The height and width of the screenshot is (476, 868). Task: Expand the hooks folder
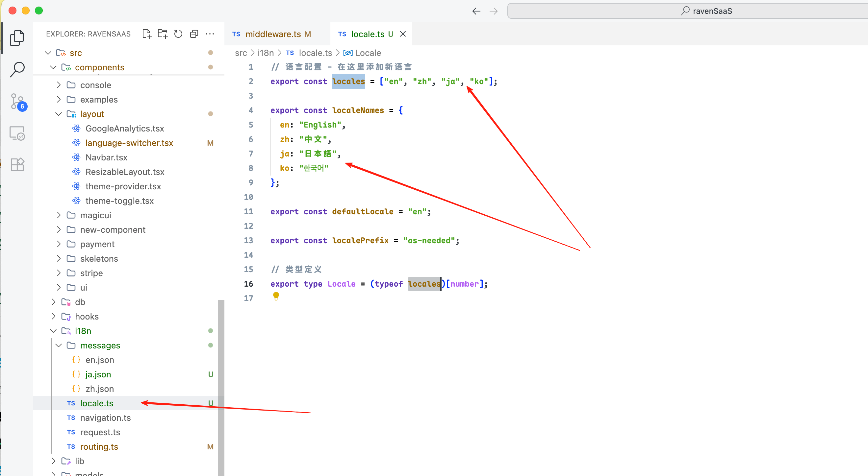pos(53,317)
